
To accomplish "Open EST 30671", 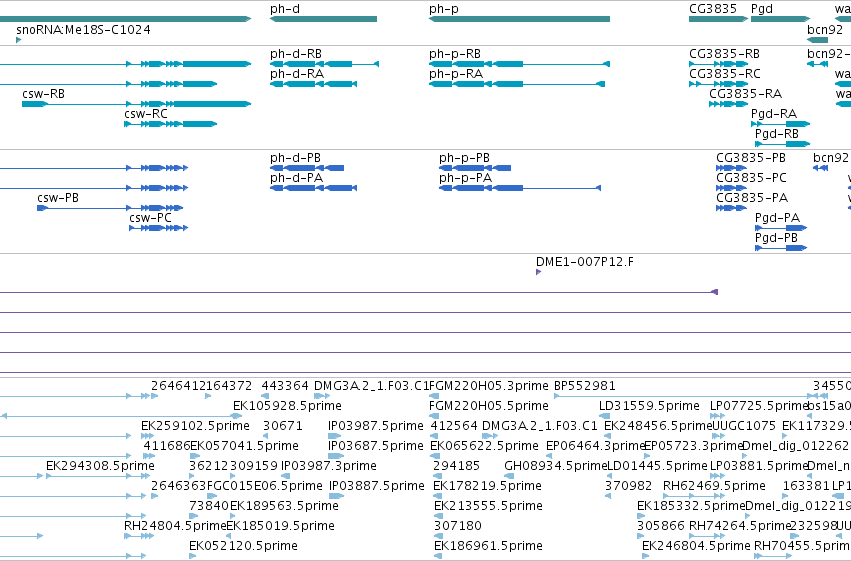I will click(266, 436).
